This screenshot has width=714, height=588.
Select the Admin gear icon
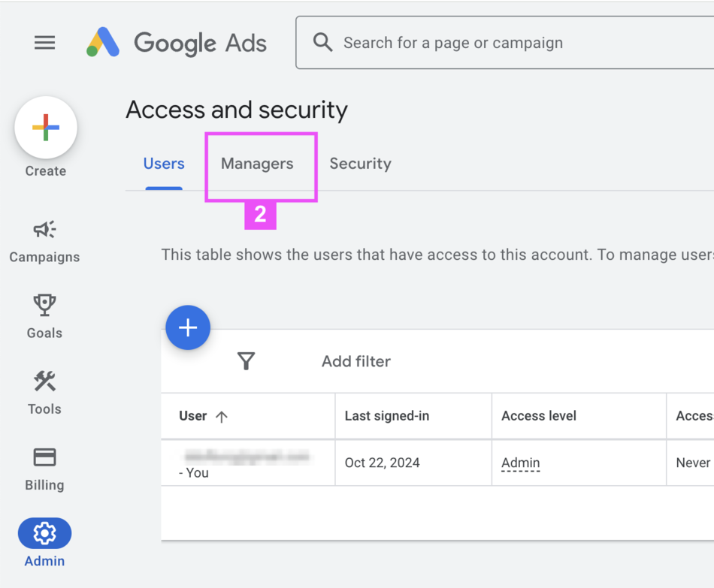(x=44, y=533)
